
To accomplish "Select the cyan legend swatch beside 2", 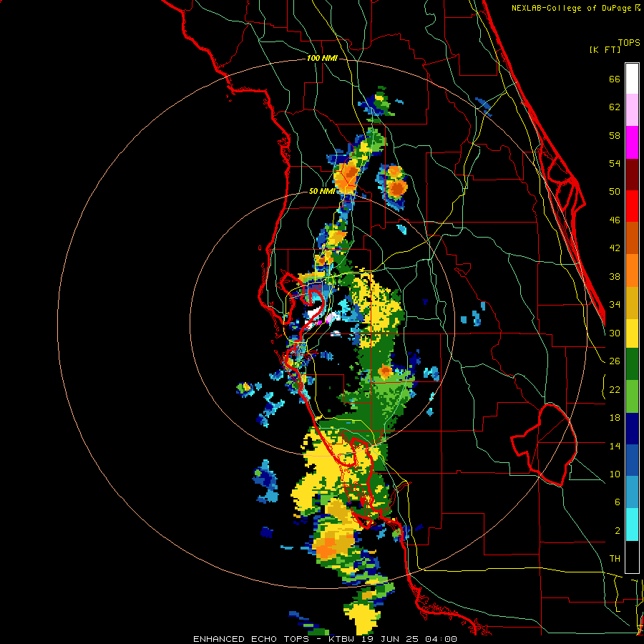I will 632,525.
